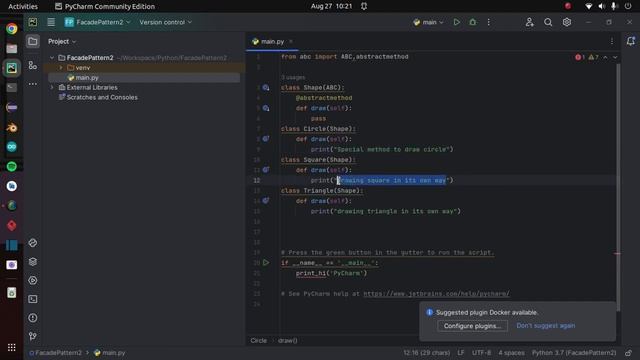Click the UTF-8 file encoding widget
Viewport: 640px width, 360px height.
481,353
